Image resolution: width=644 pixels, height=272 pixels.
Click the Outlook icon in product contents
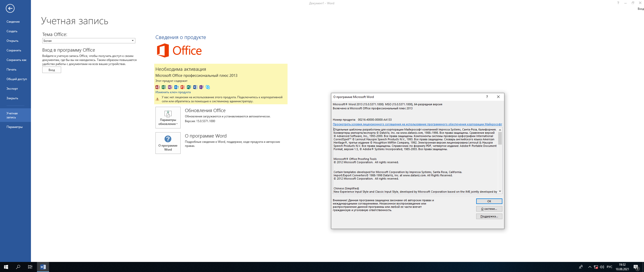tap(176, 87)
